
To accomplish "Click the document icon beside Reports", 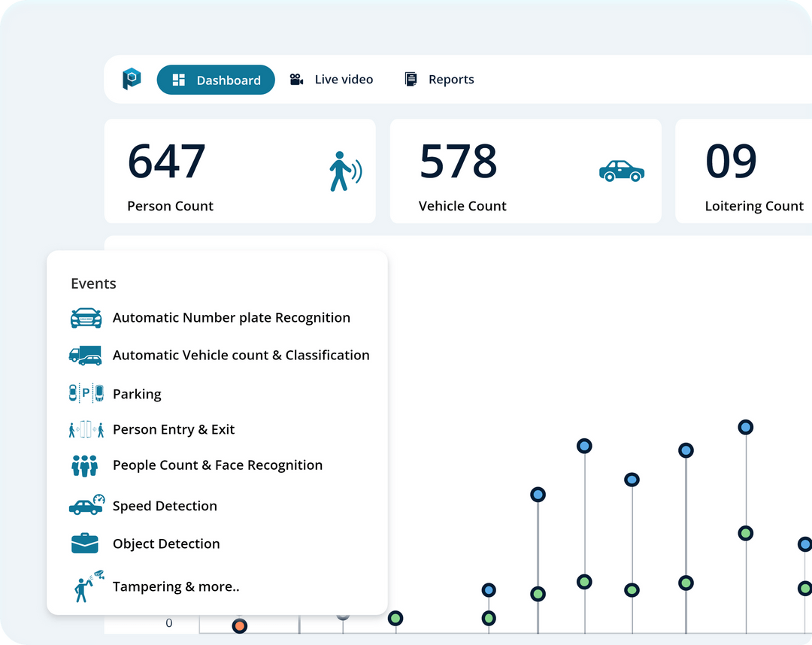I will (411, 78).
